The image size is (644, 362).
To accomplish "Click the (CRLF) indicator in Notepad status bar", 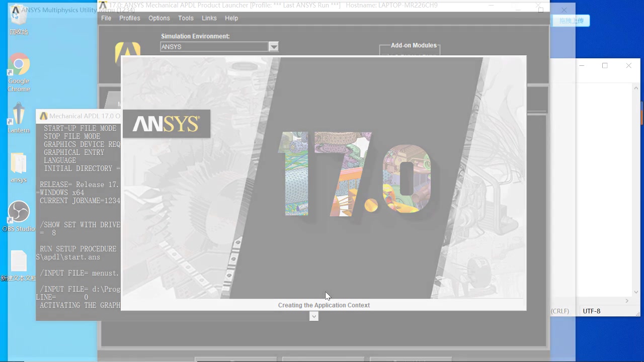I will (560, 311).
